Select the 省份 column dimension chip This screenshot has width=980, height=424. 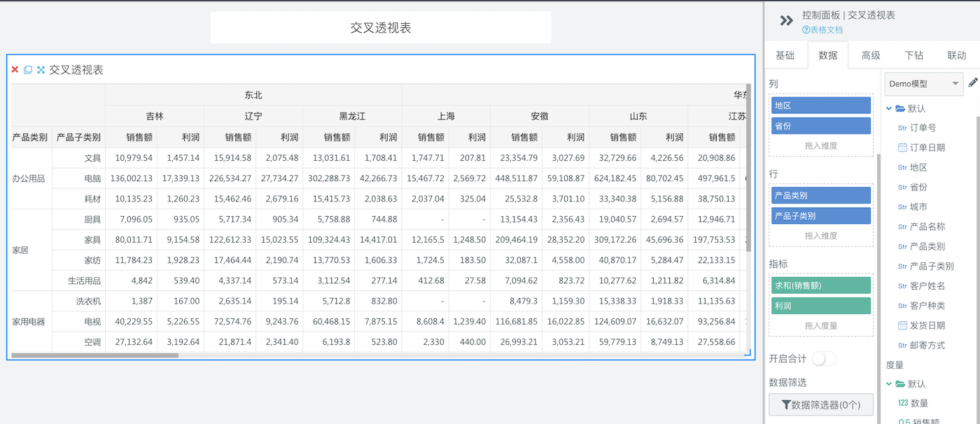(821, 126)
